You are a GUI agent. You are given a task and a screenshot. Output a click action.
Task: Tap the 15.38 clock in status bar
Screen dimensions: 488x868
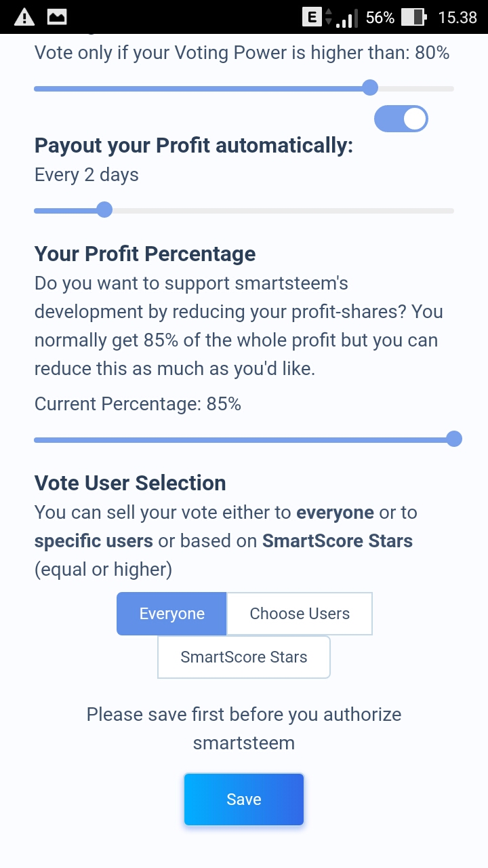pyautogui.click(x=457, y=17)
